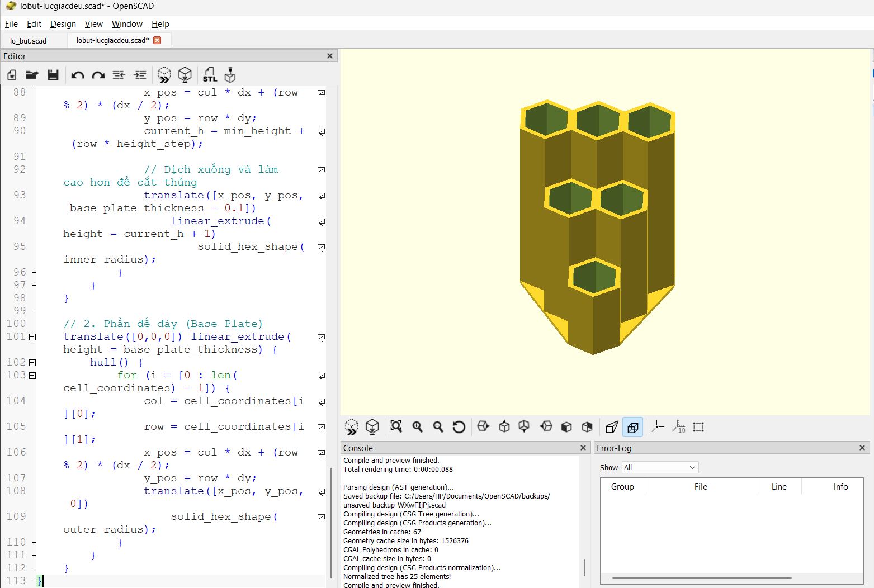Undo the last edit
The image size is (874, 588).
click(78, 75)
